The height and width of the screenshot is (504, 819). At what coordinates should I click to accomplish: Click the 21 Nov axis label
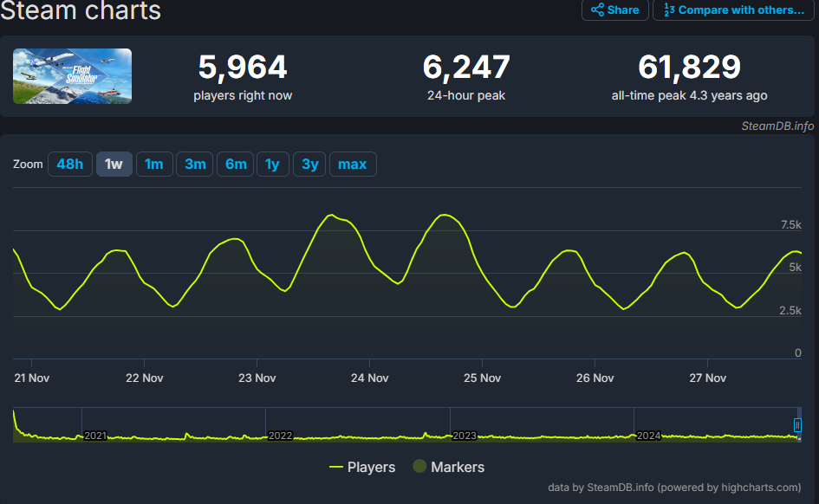[32, 378]
